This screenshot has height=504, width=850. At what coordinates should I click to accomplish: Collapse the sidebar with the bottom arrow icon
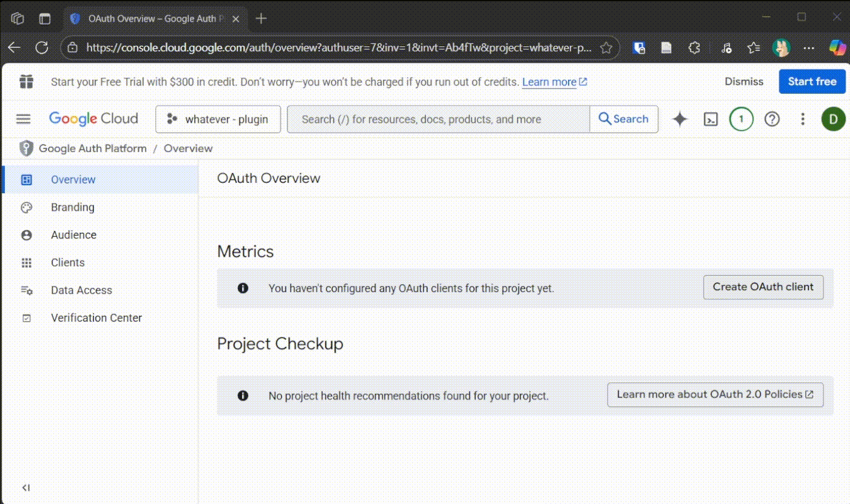25,488
